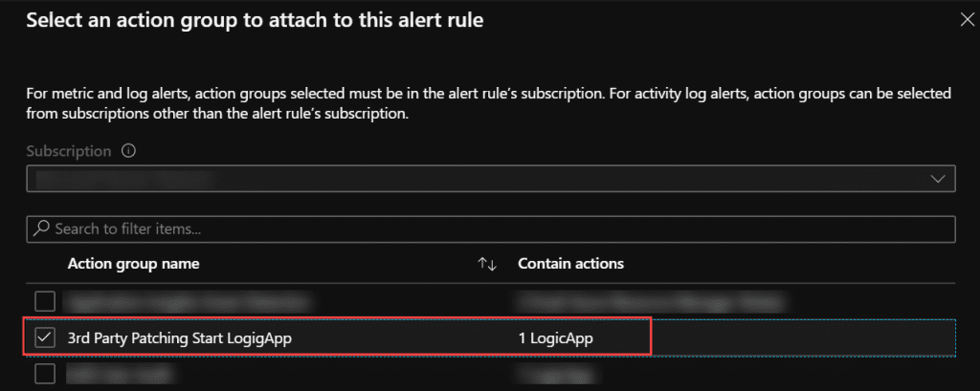Image resolution: width=980 pixels, height=391 pixels.
Task: Focus the Search to filter items field
Action: 491,229
